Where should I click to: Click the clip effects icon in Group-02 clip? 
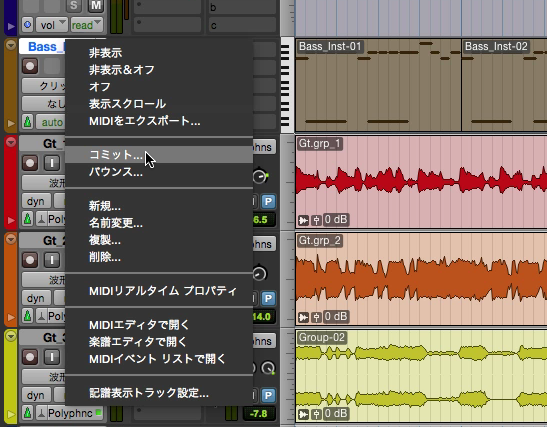(304, 414)
